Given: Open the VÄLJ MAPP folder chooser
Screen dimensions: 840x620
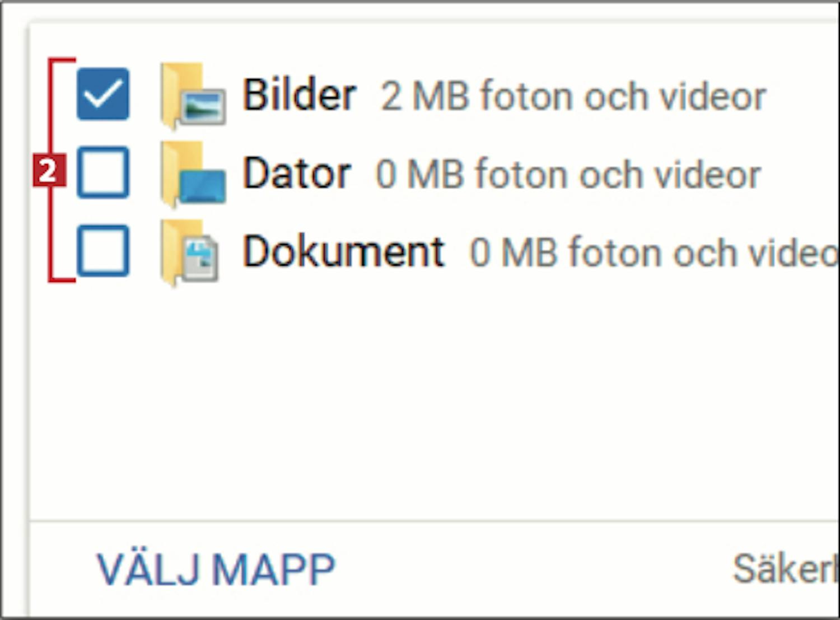Looking at the screenshot, I should click(x=216, y=570).
